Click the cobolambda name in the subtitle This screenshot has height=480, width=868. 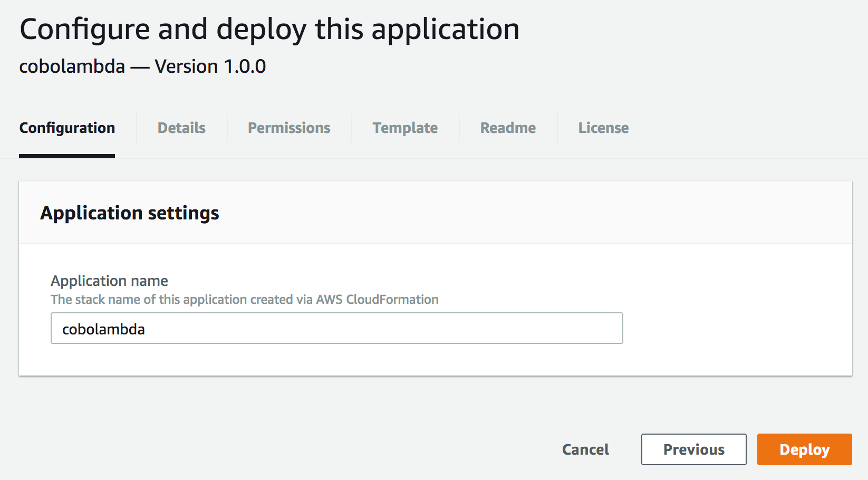[x=72, y=66]
